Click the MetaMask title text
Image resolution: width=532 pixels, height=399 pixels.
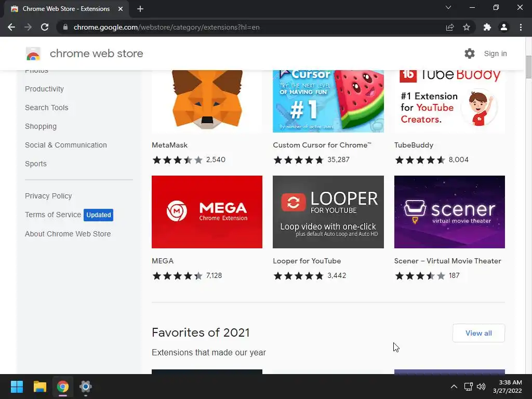click(170, 145)
